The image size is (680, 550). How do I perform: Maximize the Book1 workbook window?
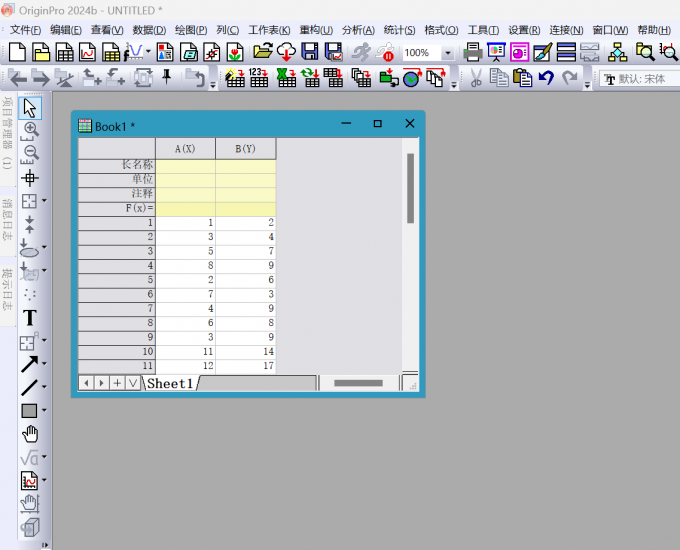(x=378, y=124)
